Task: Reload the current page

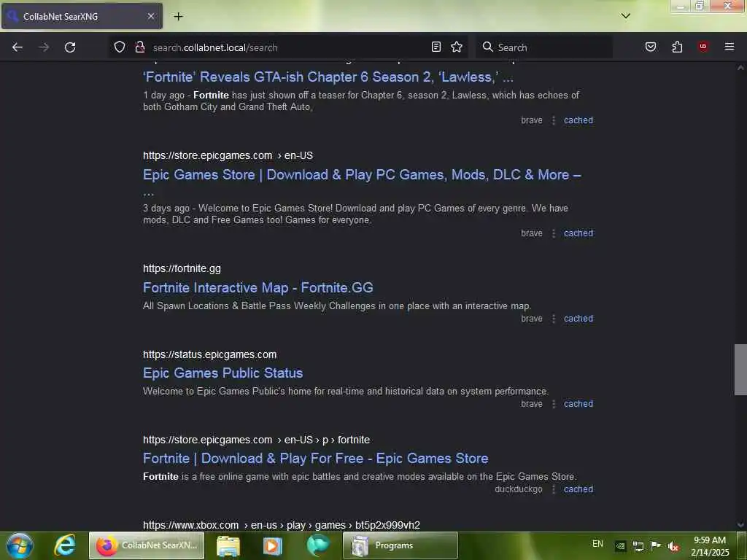Action: pyautogui.click(x=70, y=47)
